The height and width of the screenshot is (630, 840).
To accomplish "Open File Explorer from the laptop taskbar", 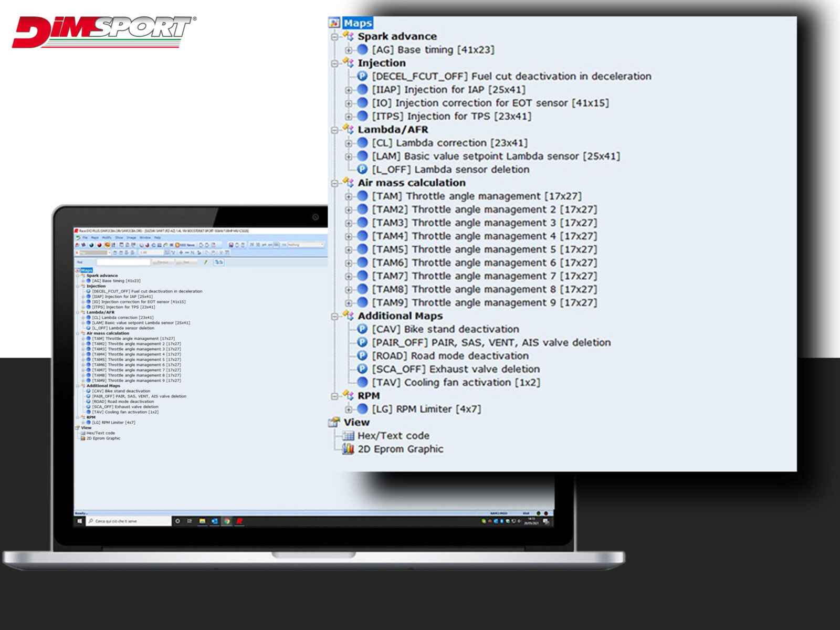I will pos(202,521).
